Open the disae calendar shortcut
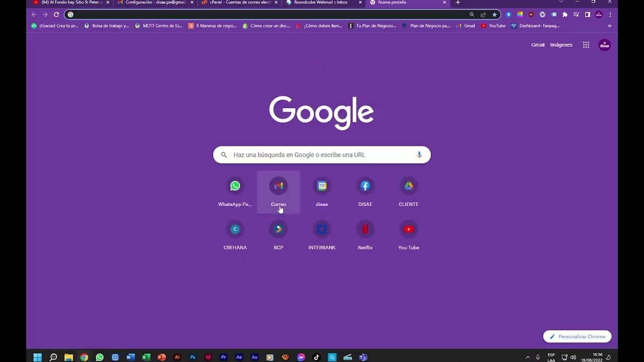The width and height of the screenshot is (644, 362). tap(322, 192)
